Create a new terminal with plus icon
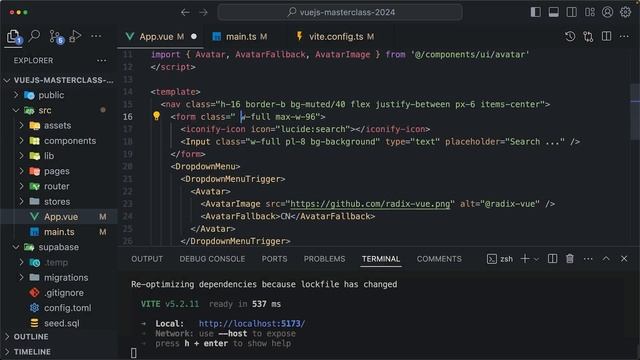This screenshot has width=640, height=360. [525, 259]
